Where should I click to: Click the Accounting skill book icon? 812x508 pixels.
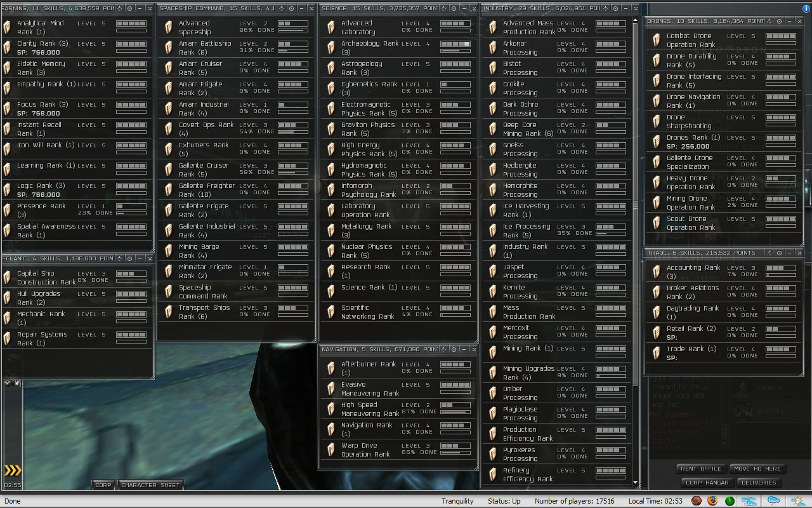657,272
